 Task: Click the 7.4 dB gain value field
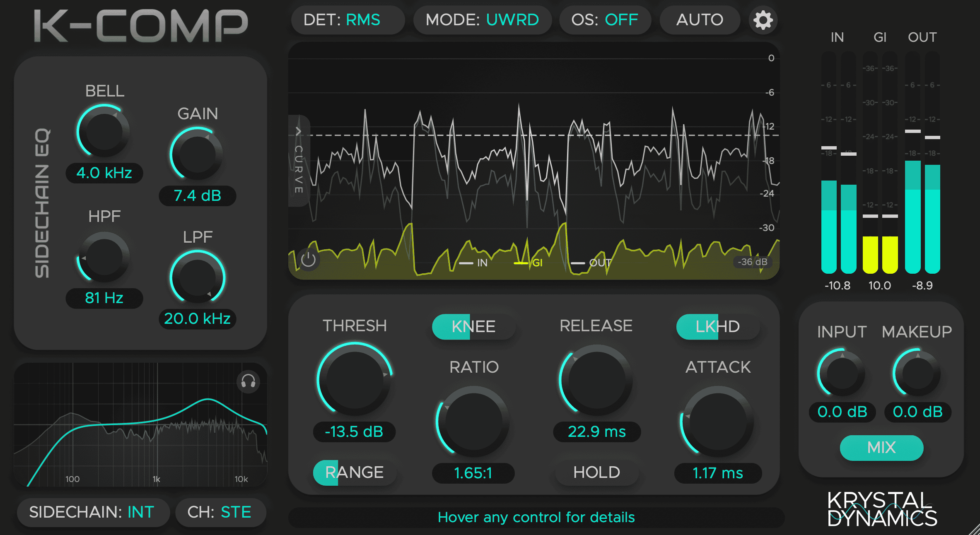pos(198,195)
